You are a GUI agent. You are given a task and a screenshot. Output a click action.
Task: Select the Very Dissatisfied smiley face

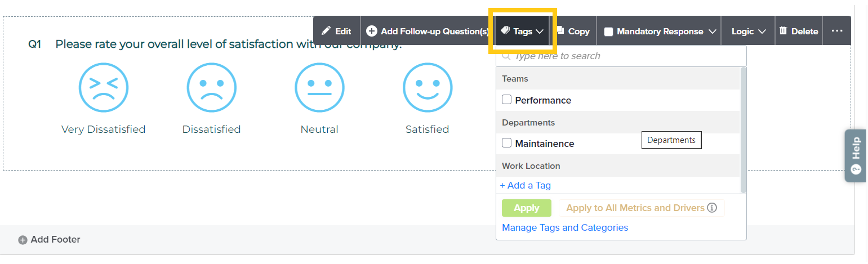103,87
